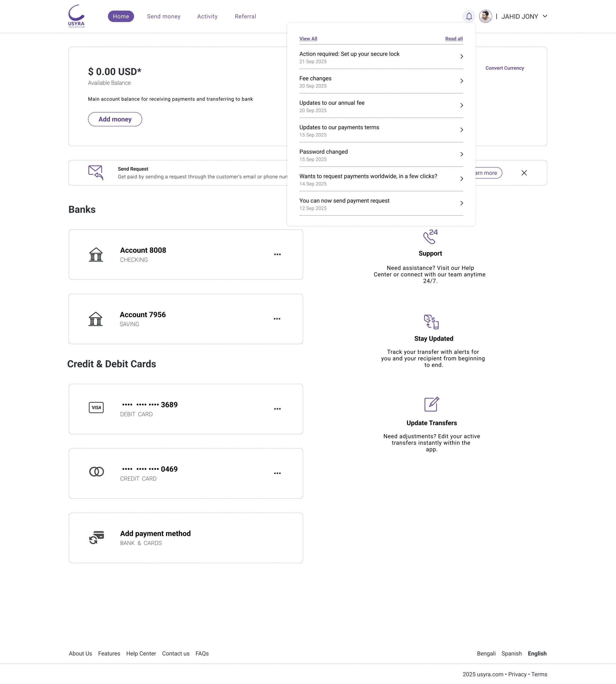The width and height of the screenshot is (616, 684).
Task: Switch language to Spanish
Action: [511, 654]
